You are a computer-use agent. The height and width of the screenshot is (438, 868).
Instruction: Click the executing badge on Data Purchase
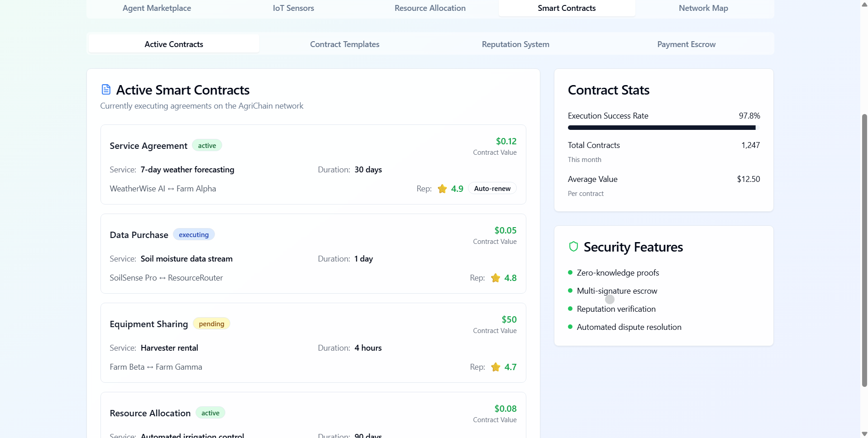[194, 234]
